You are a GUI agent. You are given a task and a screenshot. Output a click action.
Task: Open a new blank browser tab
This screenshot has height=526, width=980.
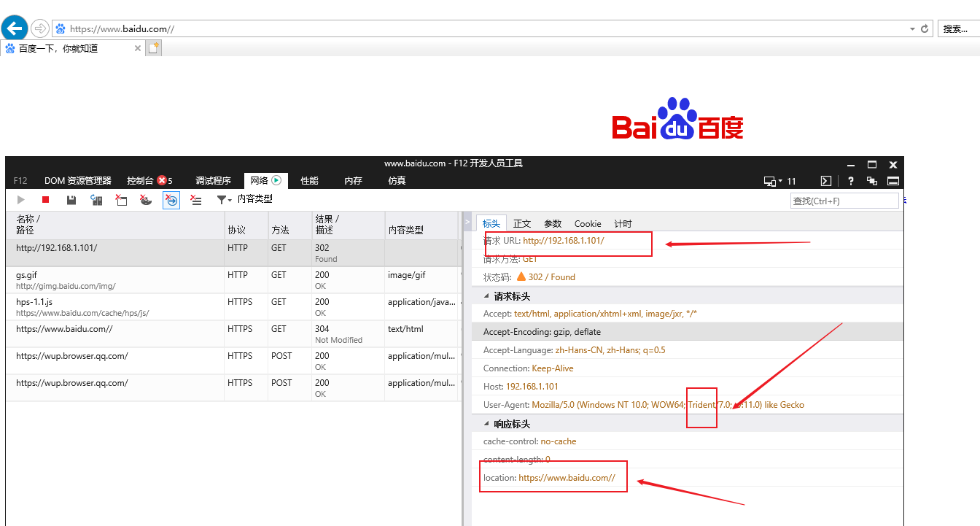coord(153,48)
